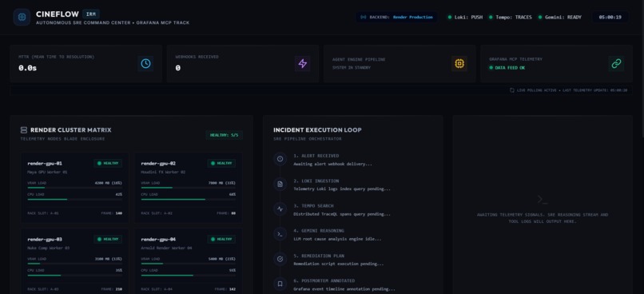The image size is (644, 294).
Task: Click render-gpu-04 HEALTHY status badge
Action: point(221,239)
